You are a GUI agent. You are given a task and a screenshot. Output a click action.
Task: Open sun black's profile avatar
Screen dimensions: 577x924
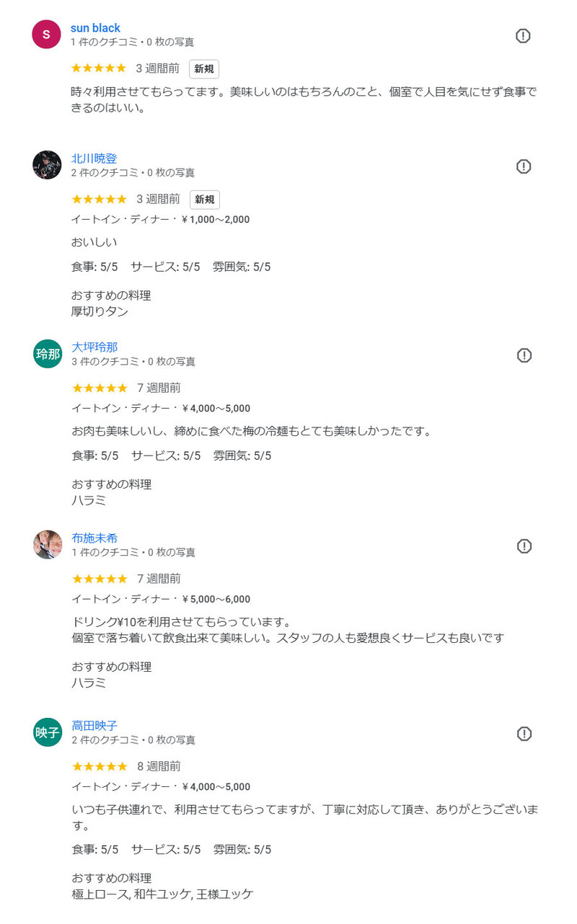[x=47, y=35]
